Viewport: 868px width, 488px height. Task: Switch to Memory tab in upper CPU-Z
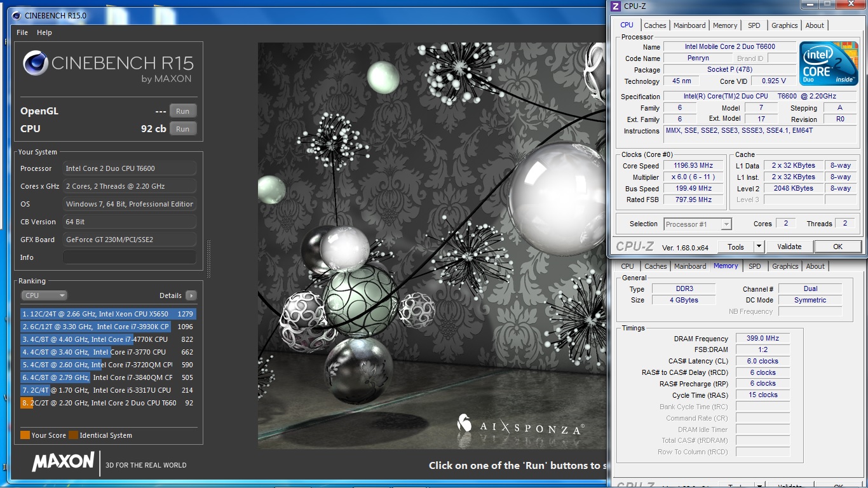click(x=725, y=25)
